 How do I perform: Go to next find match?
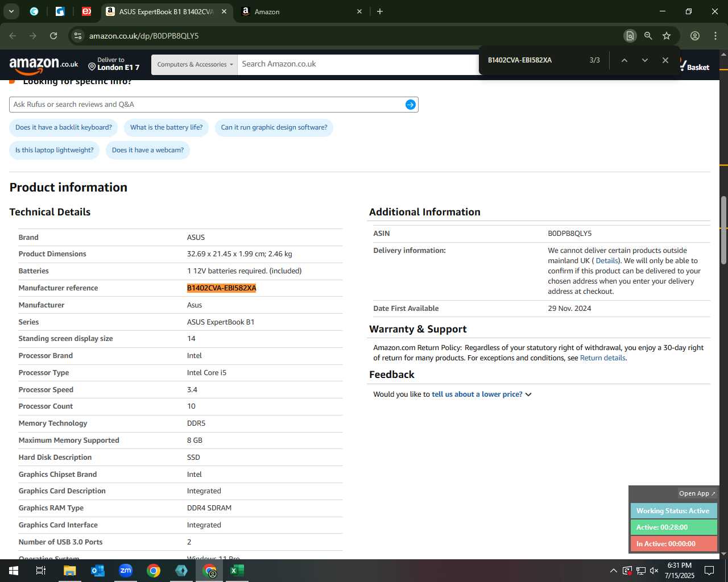click(644, 60)
